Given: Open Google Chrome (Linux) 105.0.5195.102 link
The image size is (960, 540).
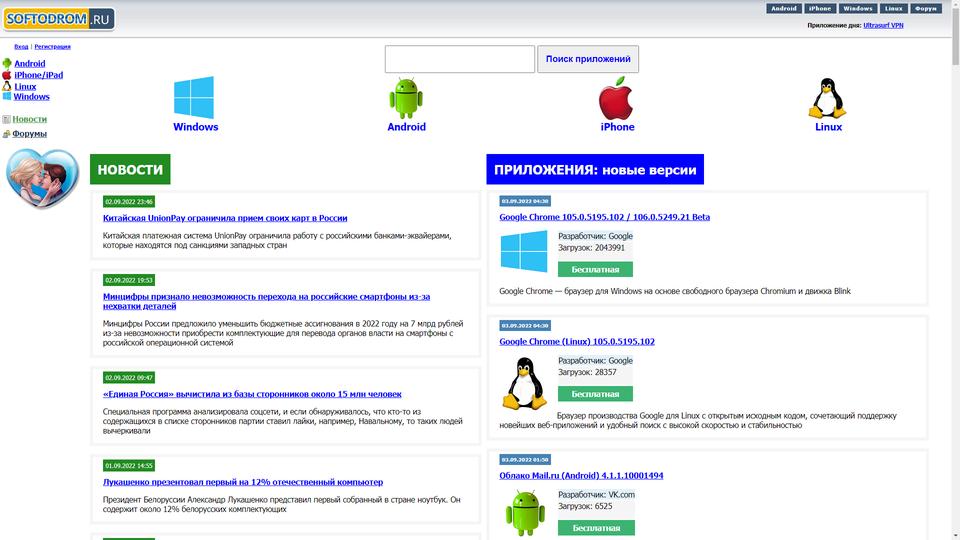Looking at the screenshot, I should coord(577,342).
